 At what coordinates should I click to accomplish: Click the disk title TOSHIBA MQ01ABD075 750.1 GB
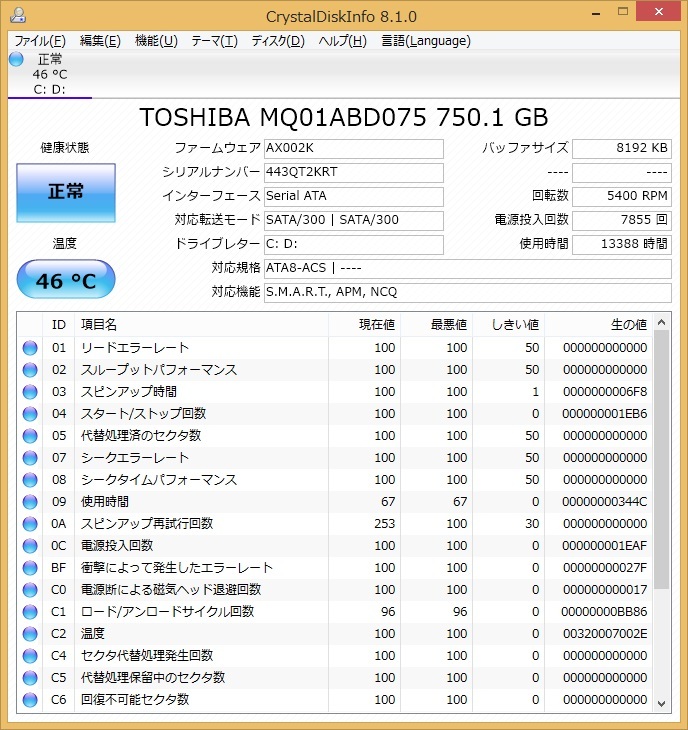coord(344,117)
